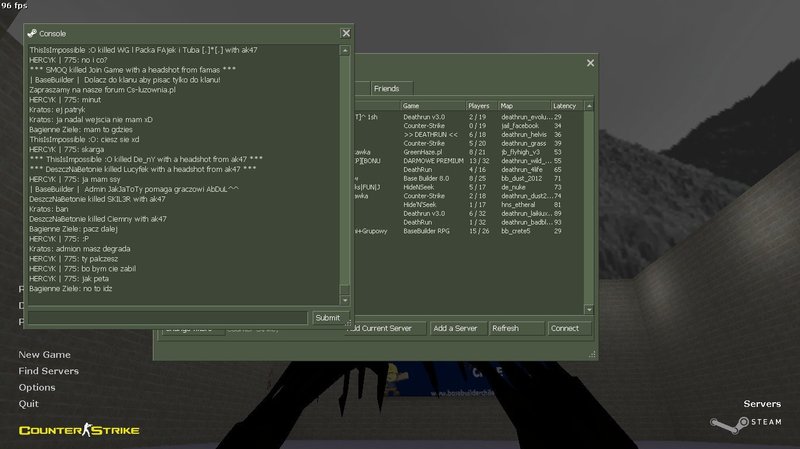This screenshot has height=449, width=800.
Task: Close the Console window
Action: (x=346, y=33)
